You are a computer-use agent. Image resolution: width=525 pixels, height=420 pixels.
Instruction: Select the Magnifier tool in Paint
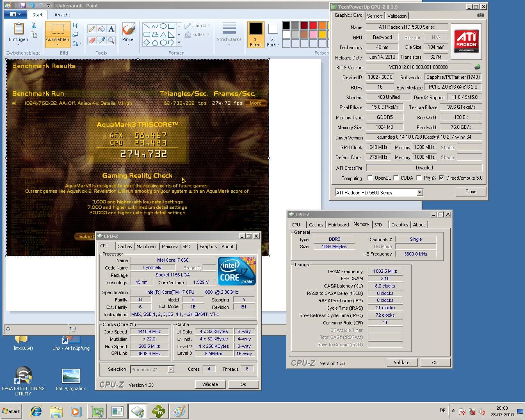click(111, 40)
